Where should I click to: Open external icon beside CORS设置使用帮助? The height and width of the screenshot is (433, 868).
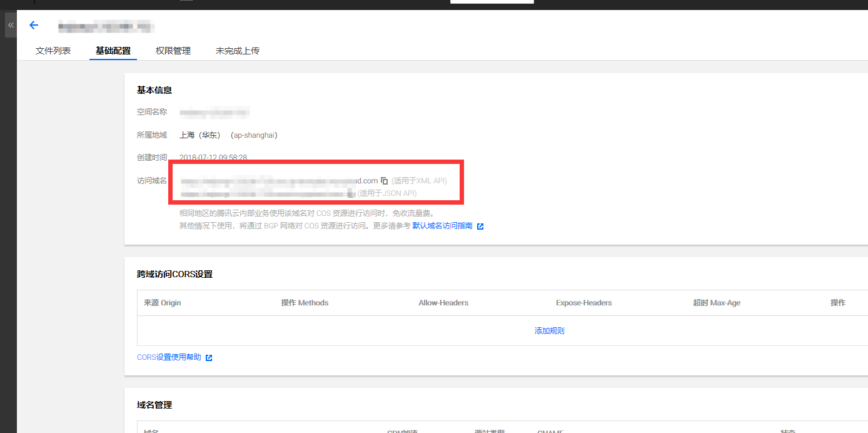click(209, 358)
